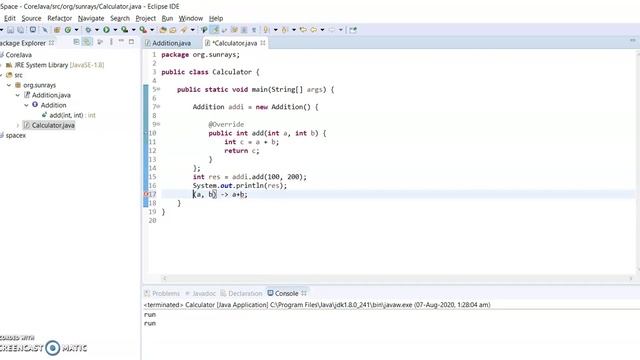The height and width of the screenshot is (360, 640).
Task: Fold the main method on line 5
Action: pos(158,89)
